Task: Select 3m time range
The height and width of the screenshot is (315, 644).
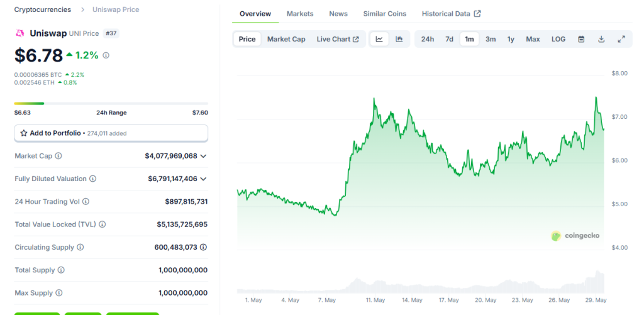Action: pos(491,39)
